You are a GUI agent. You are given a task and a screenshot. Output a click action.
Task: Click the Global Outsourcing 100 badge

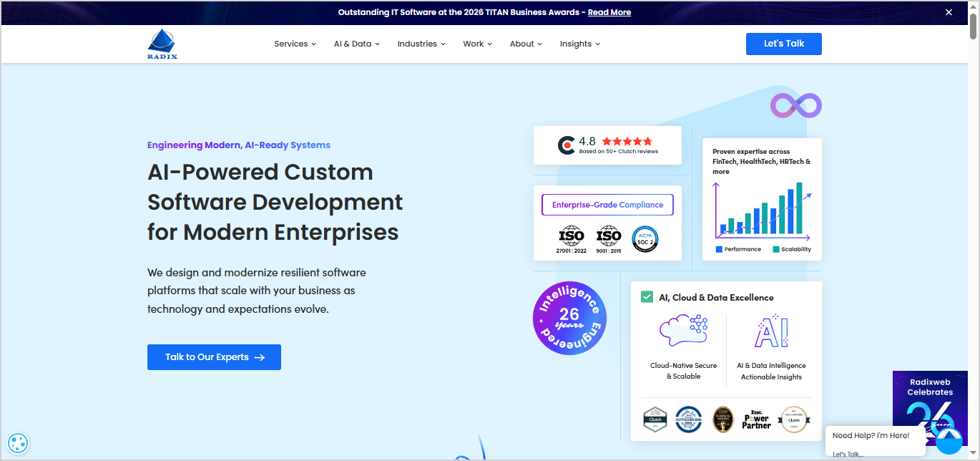coord(689,419)
